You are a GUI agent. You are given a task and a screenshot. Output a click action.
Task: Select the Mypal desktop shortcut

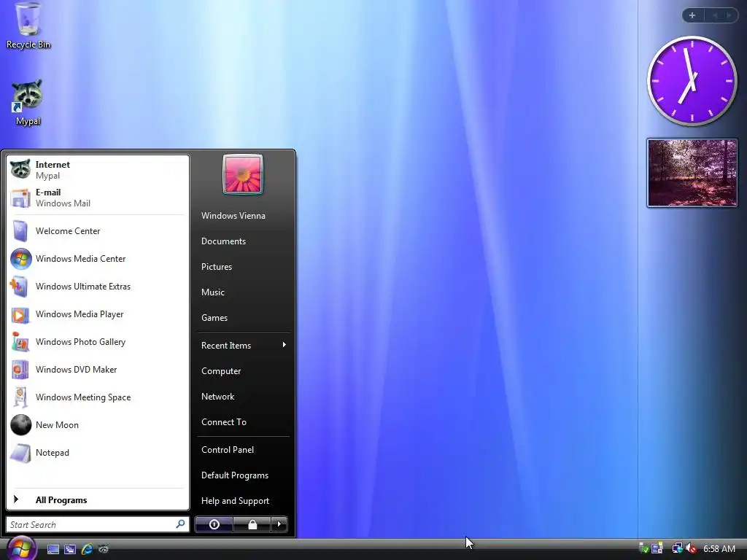pyautogui.click(x=28, y=102)
